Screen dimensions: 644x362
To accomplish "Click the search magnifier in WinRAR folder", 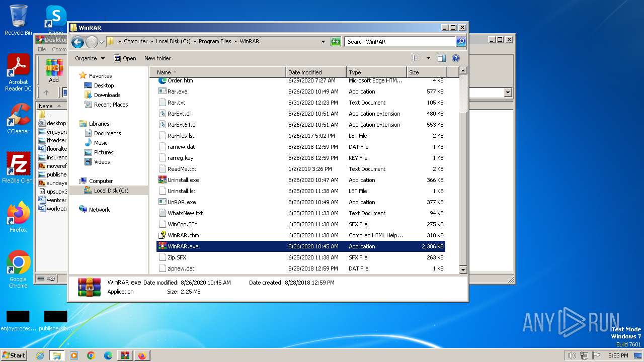I will (x=461, y=42).
